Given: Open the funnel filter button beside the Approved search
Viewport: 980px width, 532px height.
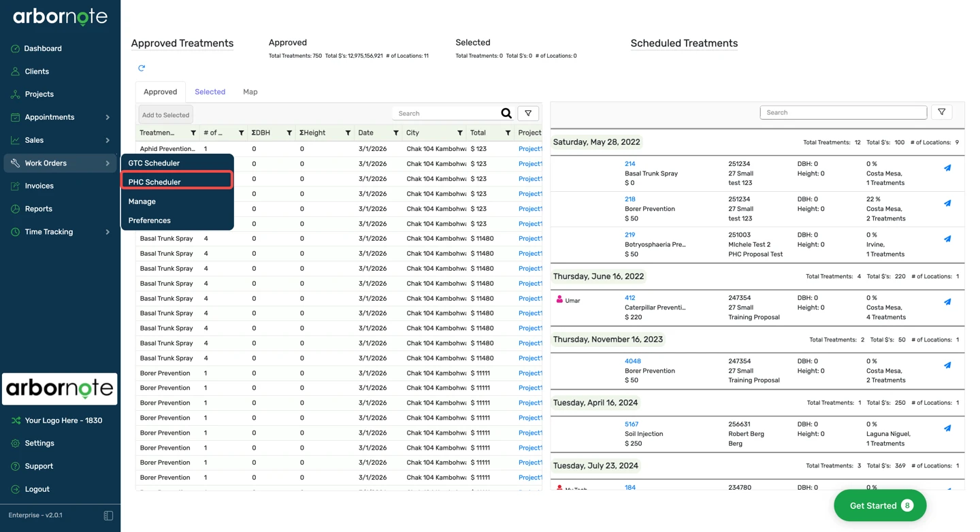Looking at the screenshot, I should pos(528,114).
